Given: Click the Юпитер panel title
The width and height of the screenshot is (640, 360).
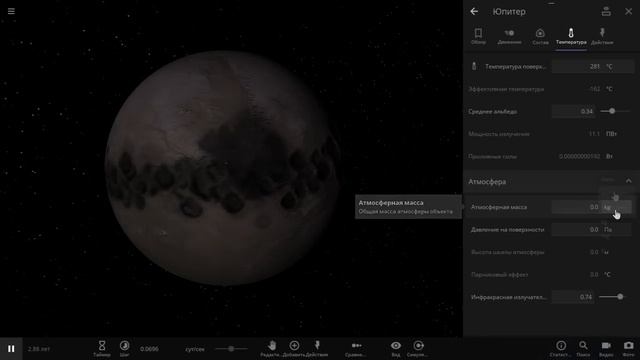Looking at the screenshot, I should click(x=509, y=11).
